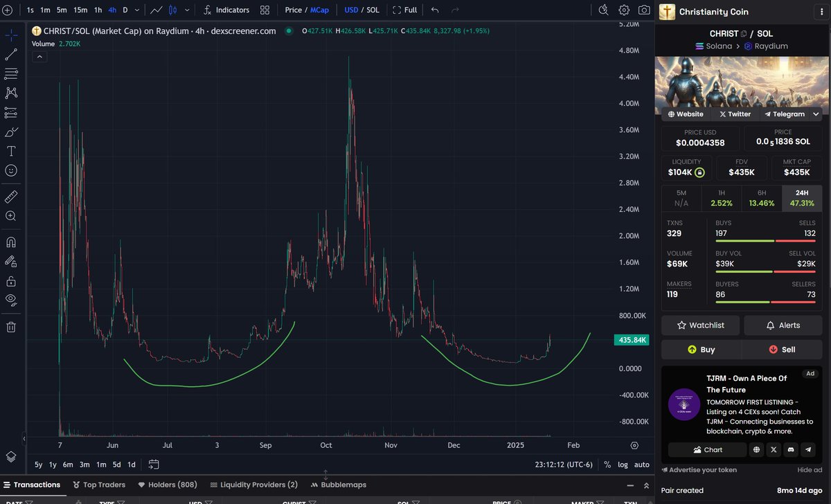The height and width of the screenshot is (504, 831).
Task: Hide all drawings with eye icon
Action: (x=11, y=300)
